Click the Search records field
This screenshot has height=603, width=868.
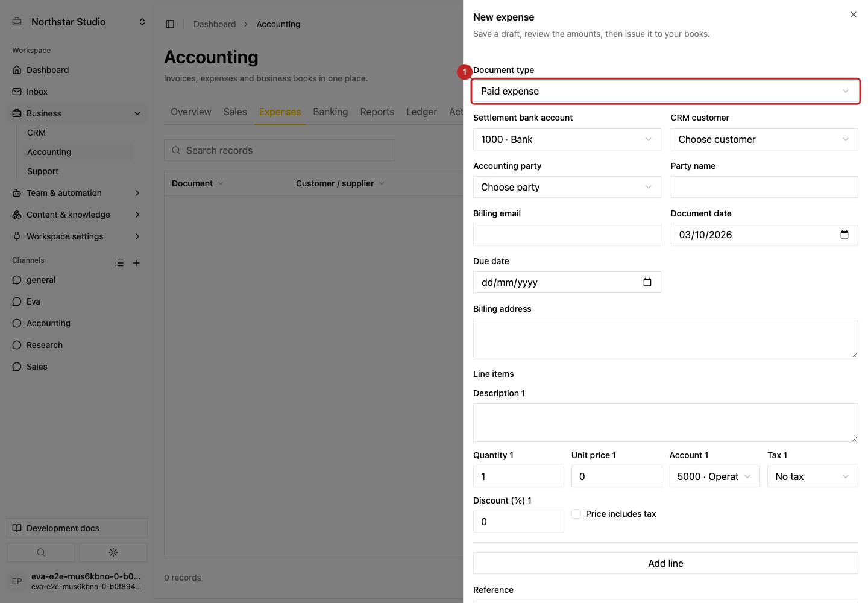point(280,150)
